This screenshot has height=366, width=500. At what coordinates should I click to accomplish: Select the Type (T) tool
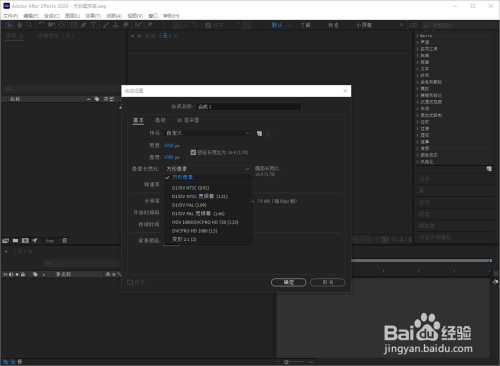94,25
